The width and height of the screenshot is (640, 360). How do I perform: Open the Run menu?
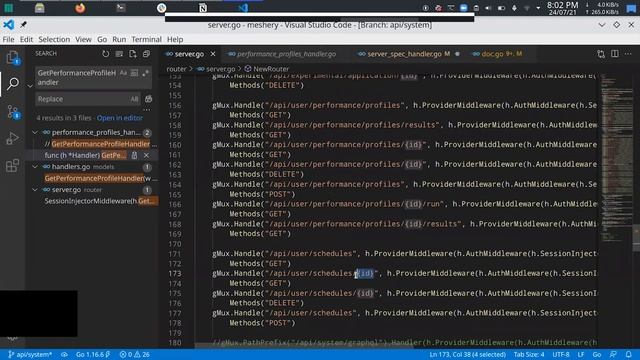119,39
